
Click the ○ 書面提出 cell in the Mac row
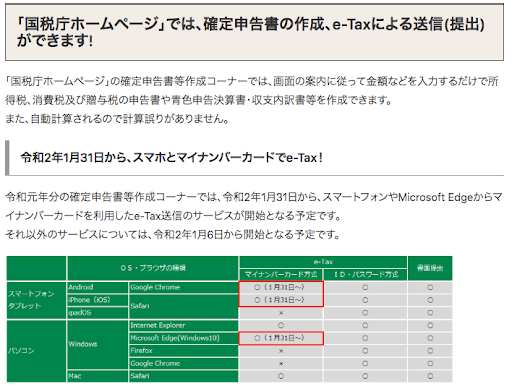pyautogui.click(x=430, y=376)
